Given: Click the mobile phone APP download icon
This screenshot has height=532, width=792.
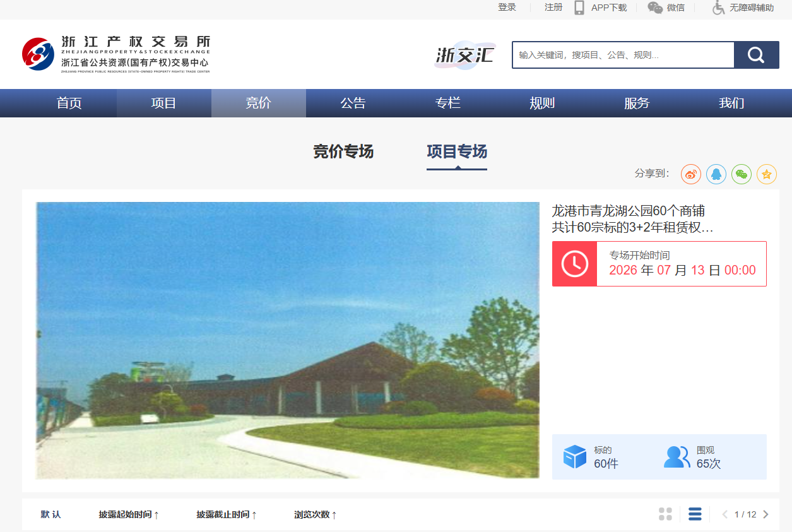Looking at the screenshot, I should pyautogui.click(x=579, y=8).
